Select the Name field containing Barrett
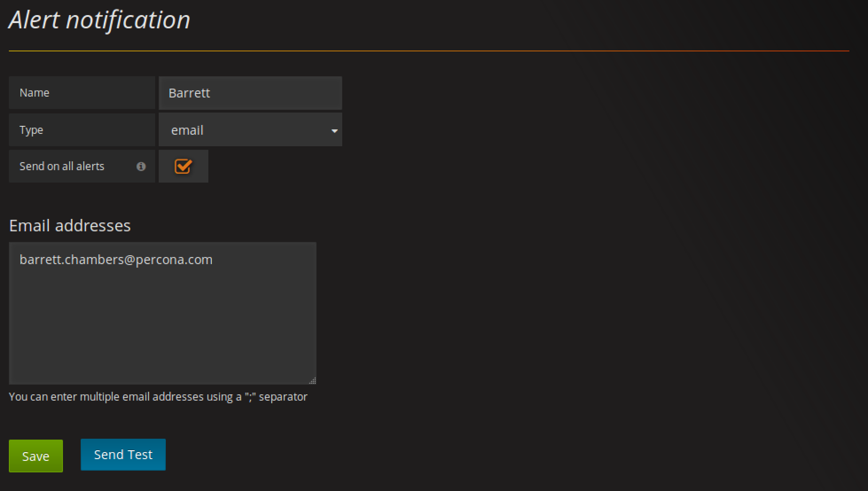The height and width of the screenshot is (491, 868). [250, 93]
